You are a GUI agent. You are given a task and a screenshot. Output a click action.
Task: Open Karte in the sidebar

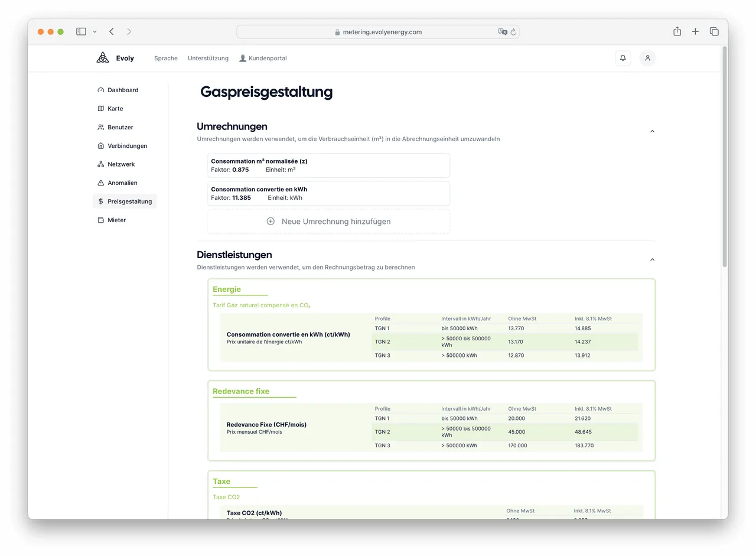coord(124,109)
